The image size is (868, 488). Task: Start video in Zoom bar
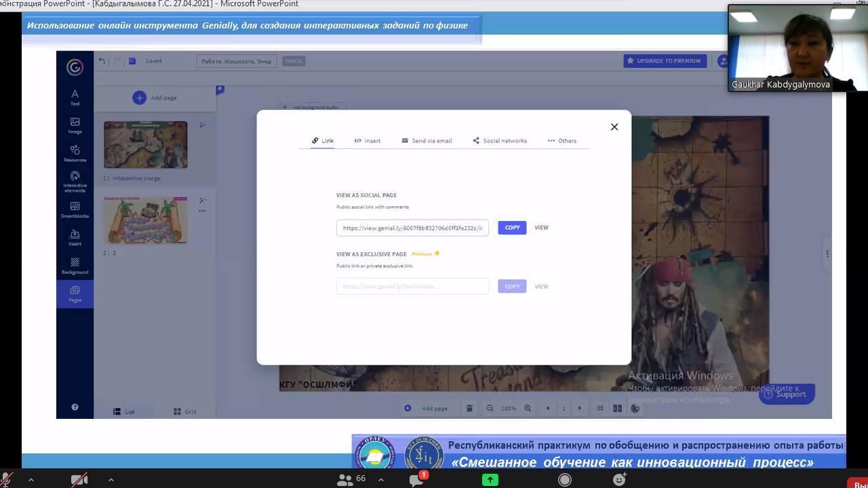[79, 479]
